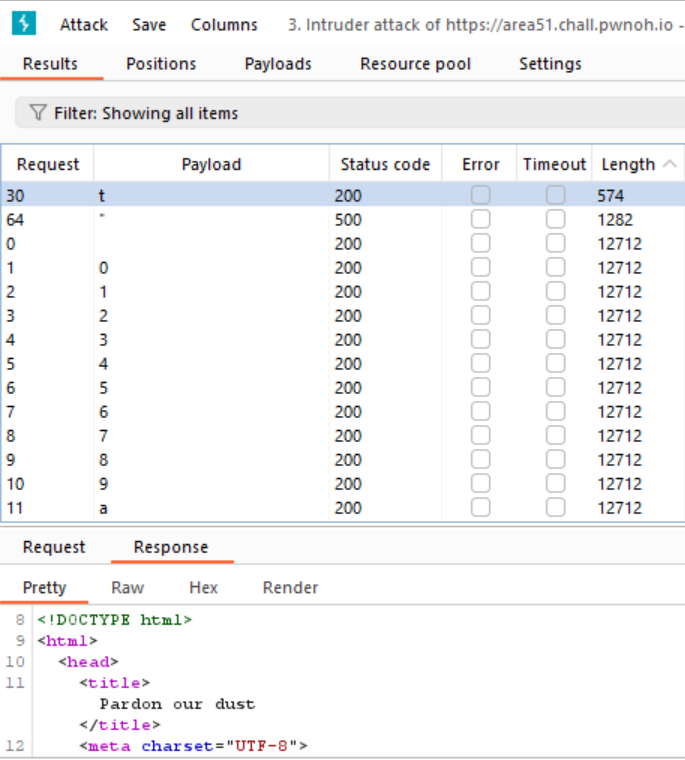The image size is (685, 760).
Task: Switch to the Request viewer tab
Action: 54,547
